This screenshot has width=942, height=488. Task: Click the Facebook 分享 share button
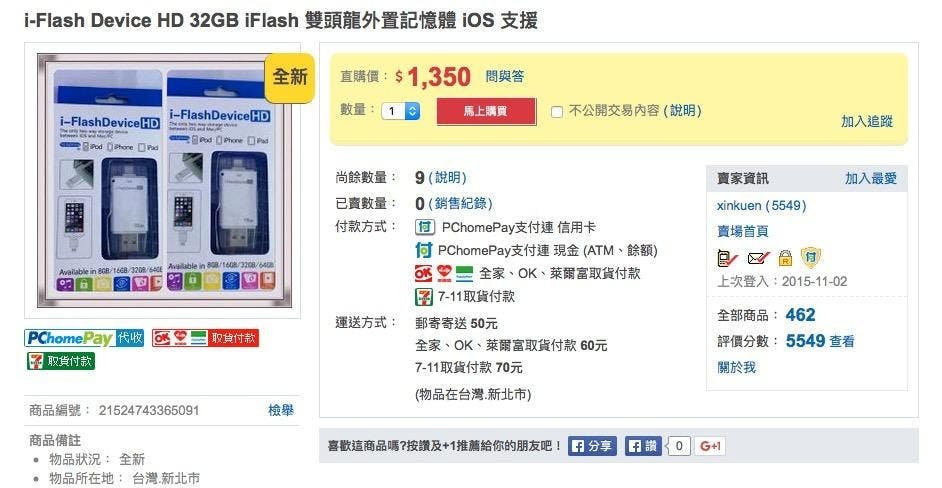[x=592, y=446]
